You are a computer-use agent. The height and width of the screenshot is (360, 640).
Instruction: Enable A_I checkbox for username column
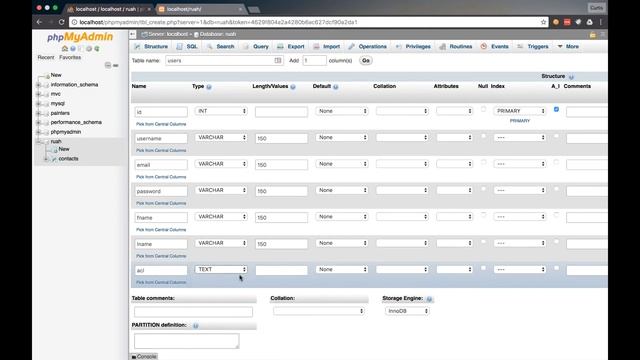coord(556,136)
